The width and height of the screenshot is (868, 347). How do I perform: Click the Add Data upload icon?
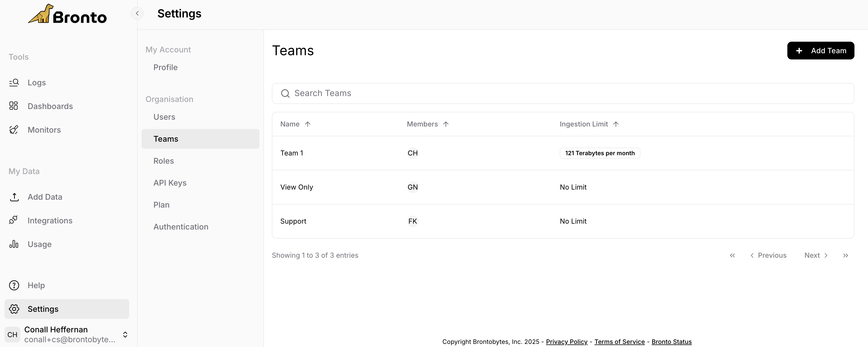[x=14, y=197]
